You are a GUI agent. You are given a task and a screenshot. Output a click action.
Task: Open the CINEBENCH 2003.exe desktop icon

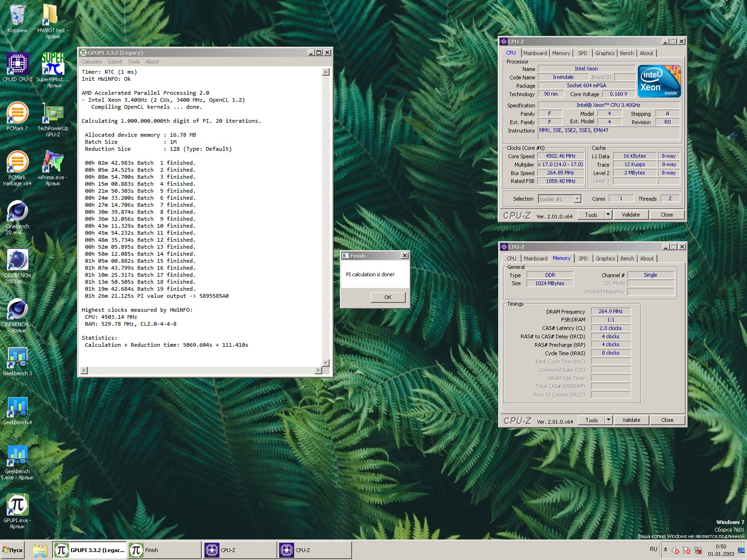[17, 266]
